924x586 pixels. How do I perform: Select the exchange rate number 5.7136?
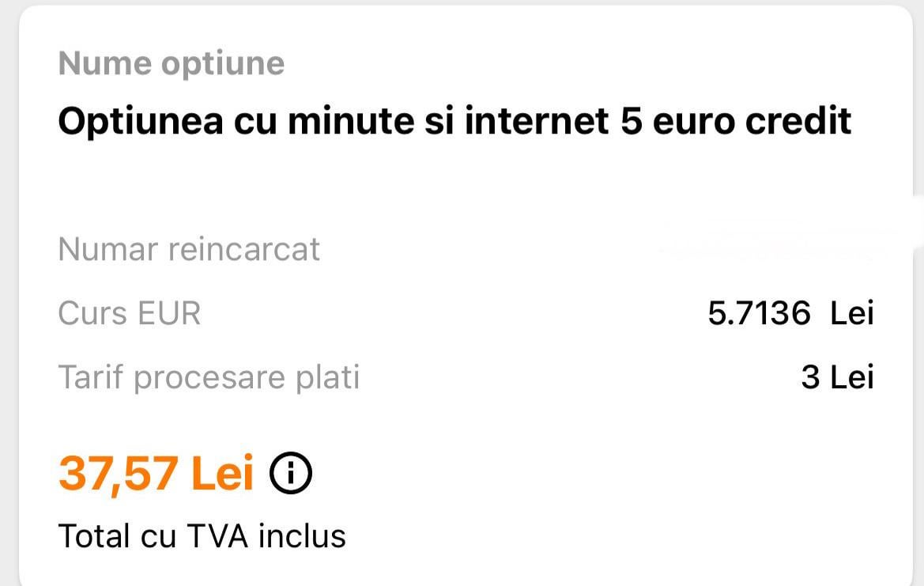[759, 314]
